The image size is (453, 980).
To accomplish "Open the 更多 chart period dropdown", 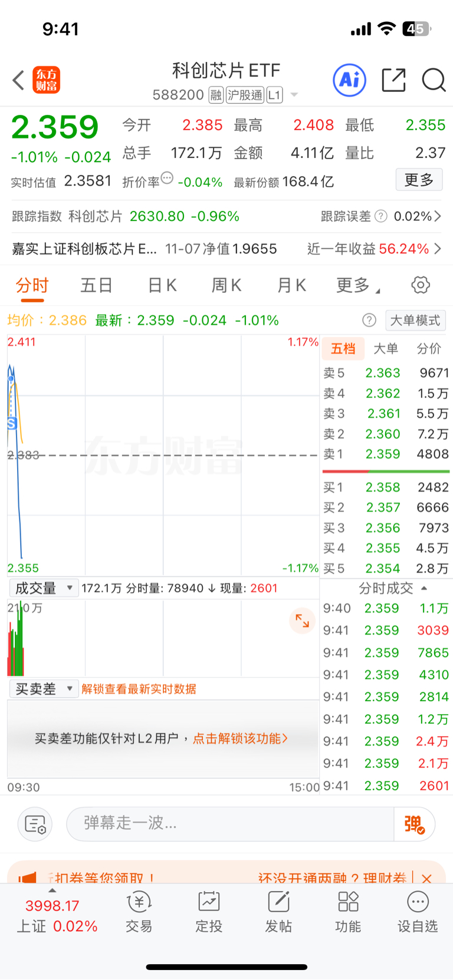I will (x=358, y=285).
